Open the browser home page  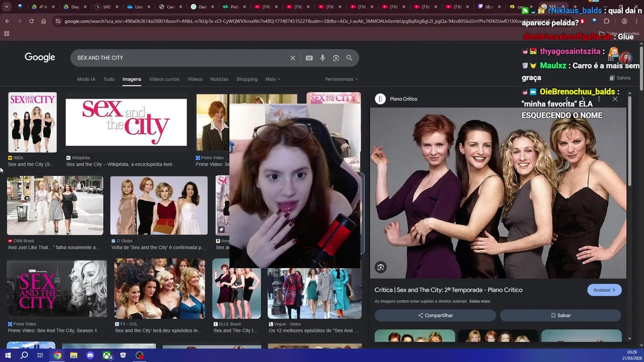(43, 21)
